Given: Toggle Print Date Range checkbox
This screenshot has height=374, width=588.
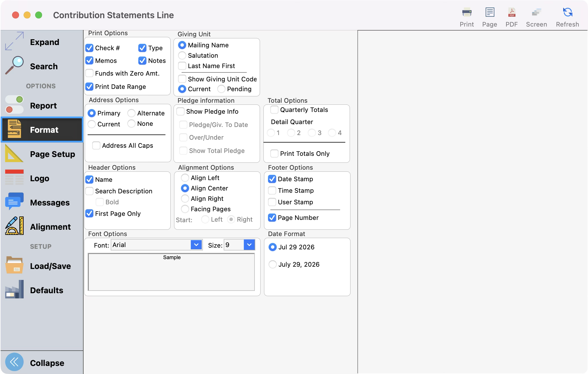Looking at the screenshot, I should point(90,87).
